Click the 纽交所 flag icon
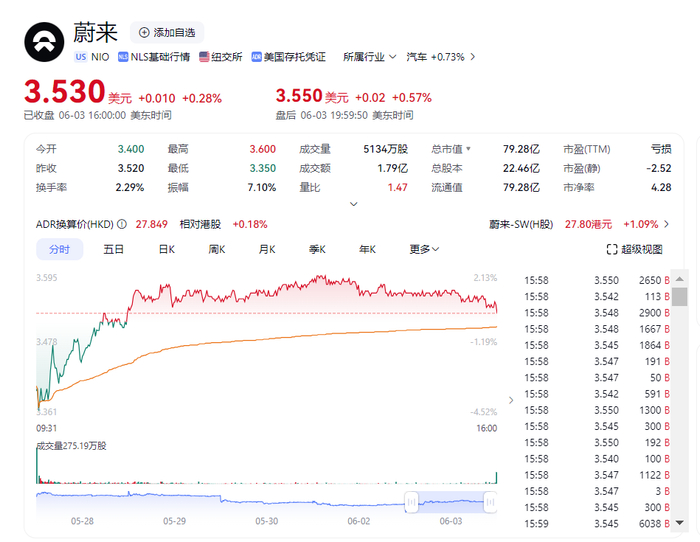 pyautogui.click(x=204, y=57)
